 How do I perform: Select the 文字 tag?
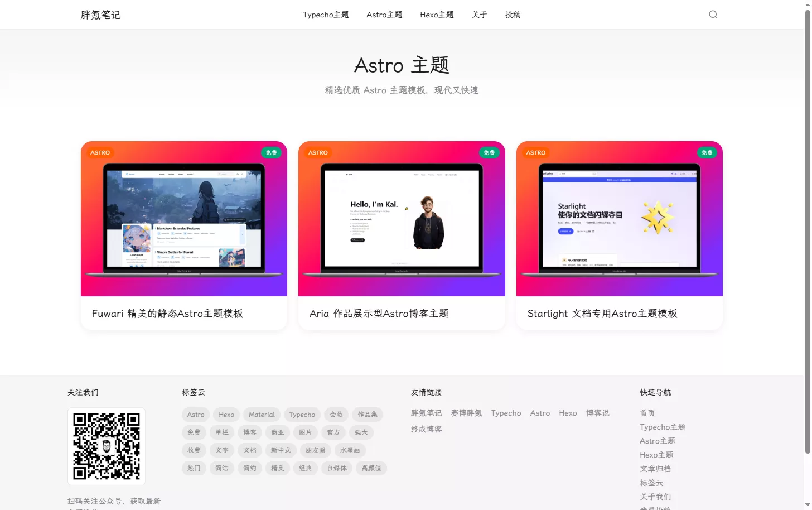(x=222, y=450)
